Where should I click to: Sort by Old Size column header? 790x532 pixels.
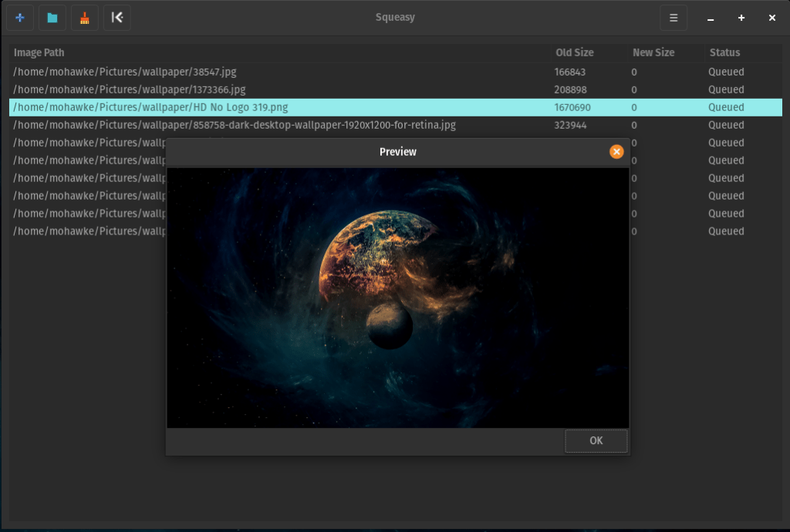point(575,52)
